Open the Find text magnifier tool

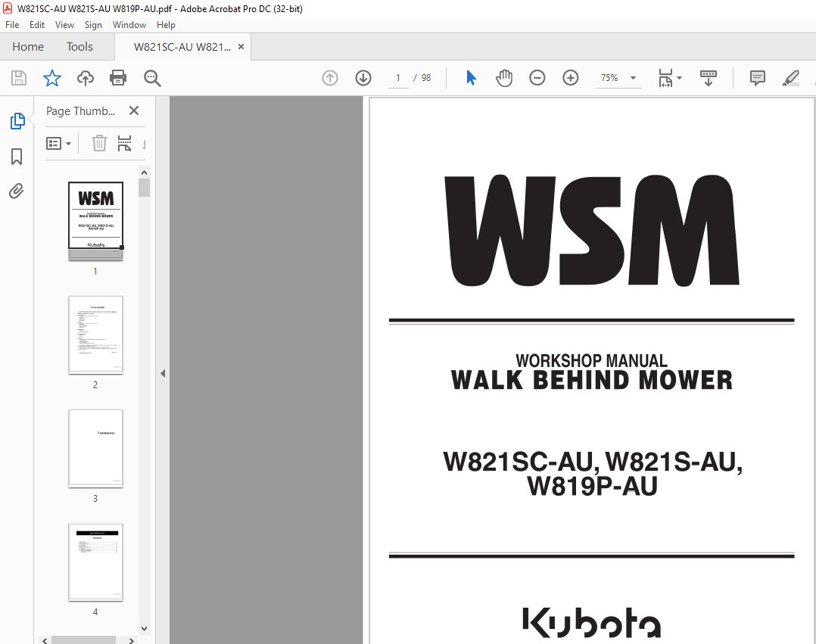coord(152,78)
